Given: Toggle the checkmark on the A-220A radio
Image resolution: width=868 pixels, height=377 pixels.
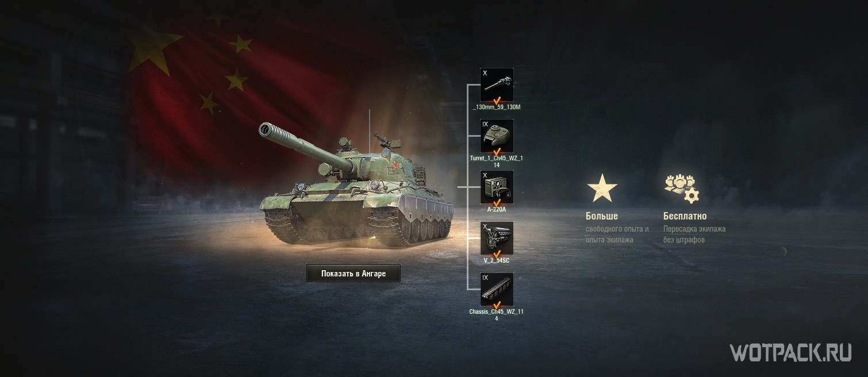Looking at the screenshot, I should [497, 202].
